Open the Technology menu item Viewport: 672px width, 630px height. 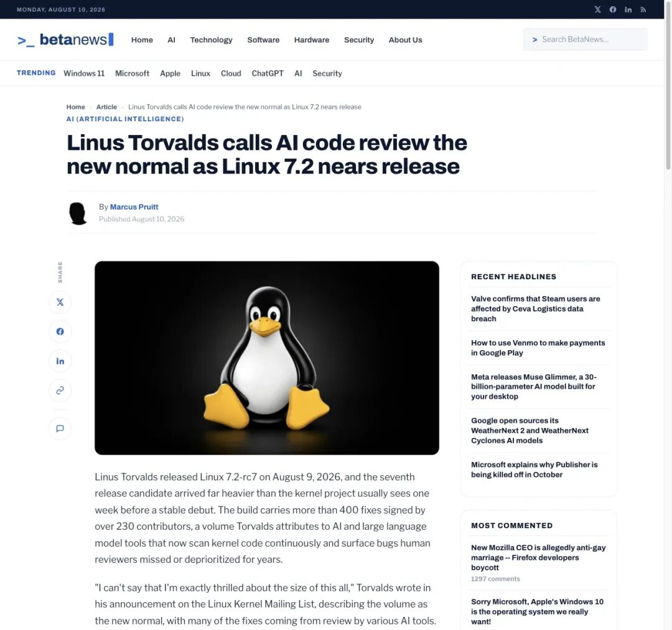click(212, 40)
